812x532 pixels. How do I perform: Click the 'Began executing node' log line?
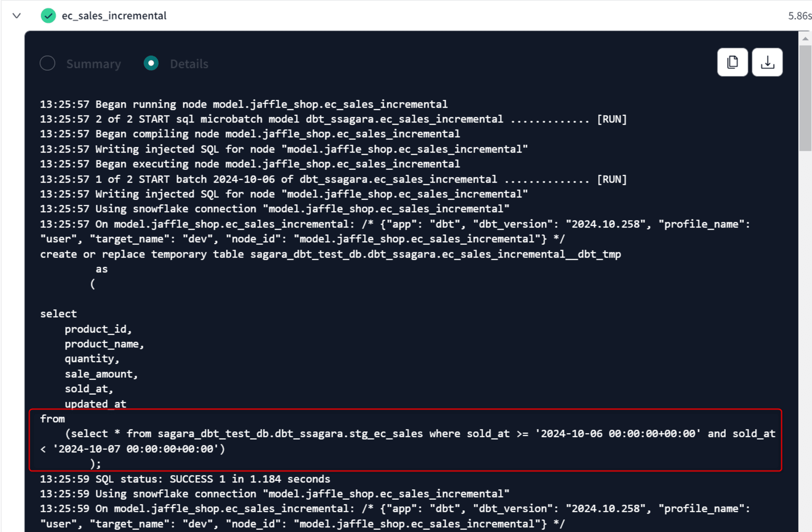[250, 164]
